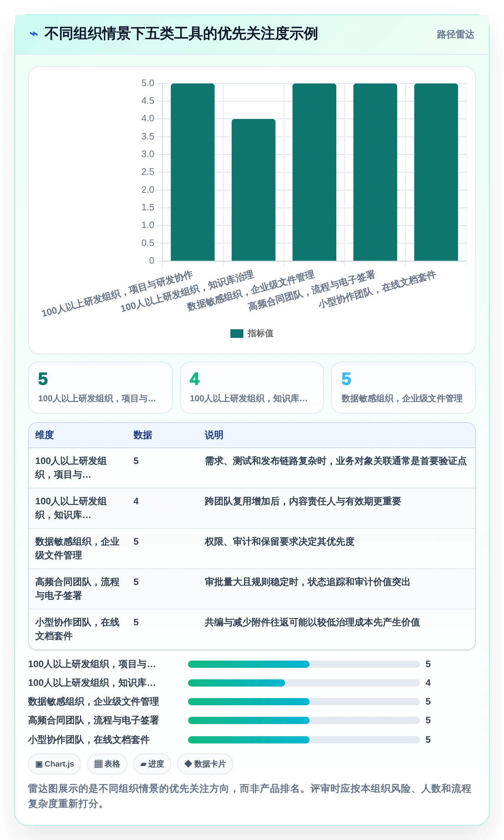This screenshot has height=840, width=504.
Task: Select the 知识库治理 bar in the chart
Action: (253, 190)
